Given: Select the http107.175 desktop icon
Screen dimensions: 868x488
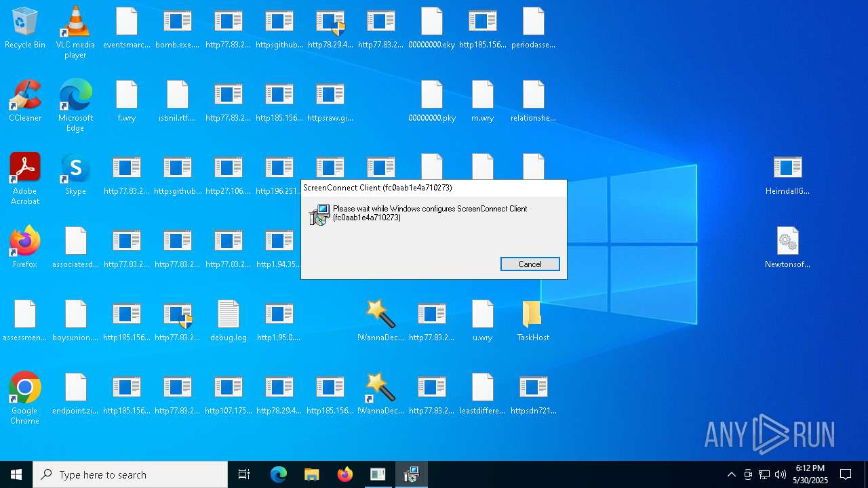Looking at the screenshot, I should tap(229, 394).
